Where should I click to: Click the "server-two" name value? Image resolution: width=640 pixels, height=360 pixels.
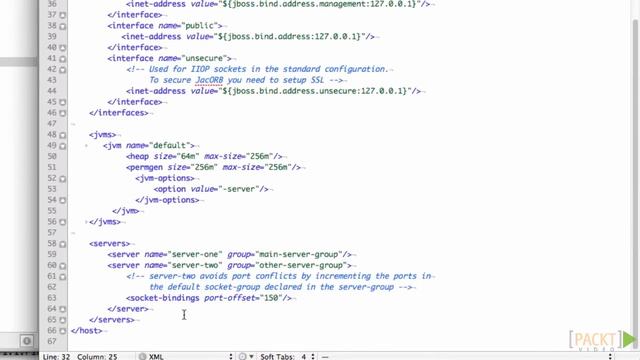(195, 265)
